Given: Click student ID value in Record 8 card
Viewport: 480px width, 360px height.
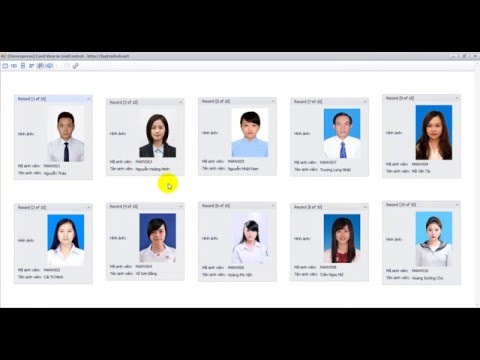Looking at the screenshot, I should coord(328,267).
